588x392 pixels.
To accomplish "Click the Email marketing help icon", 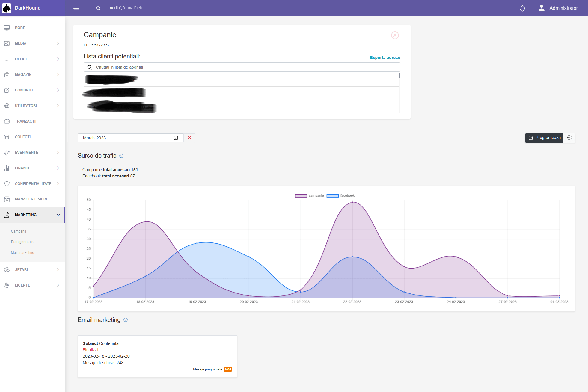I will (126, 320).
